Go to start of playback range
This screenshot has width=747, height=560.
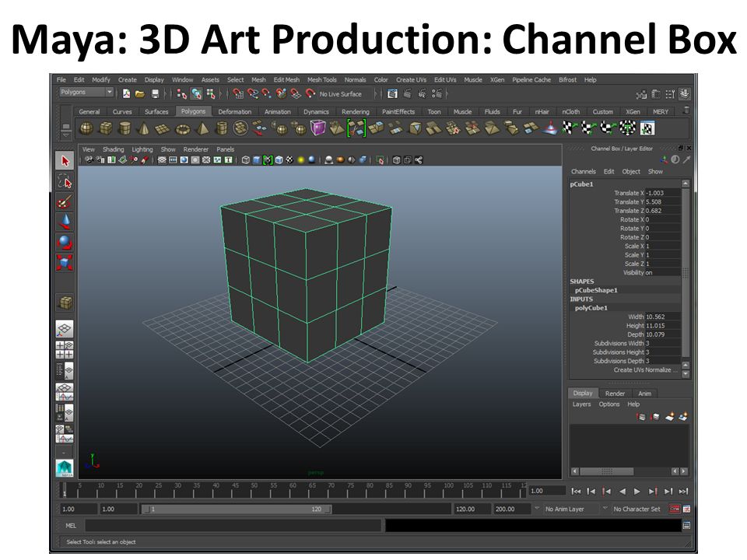click(x=576, y=491)
